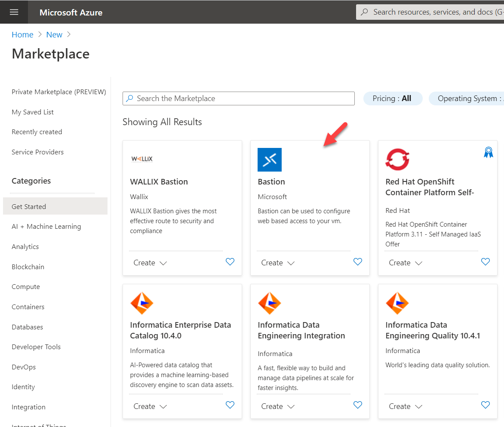Select the Containers category

tap(28, 307)
